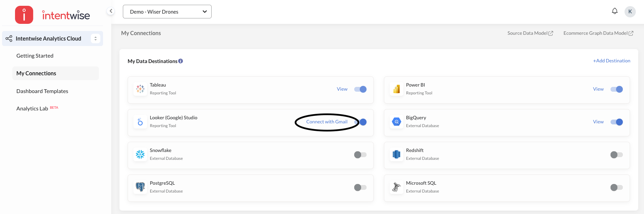The width and height of the screenshot is (644, 214).
Task: Enable the Snowflake destination toggle
Action: coord(360,155)
